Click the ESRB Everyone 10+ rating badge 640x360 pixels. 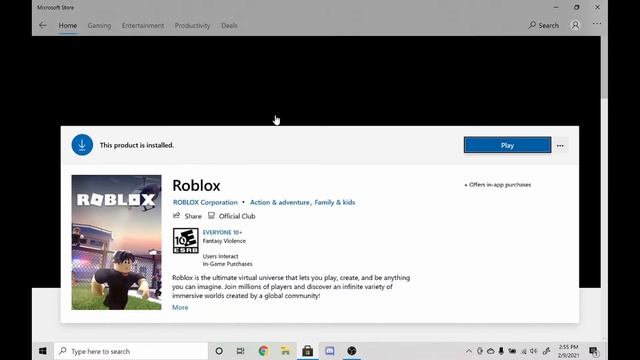pos(186,241)
